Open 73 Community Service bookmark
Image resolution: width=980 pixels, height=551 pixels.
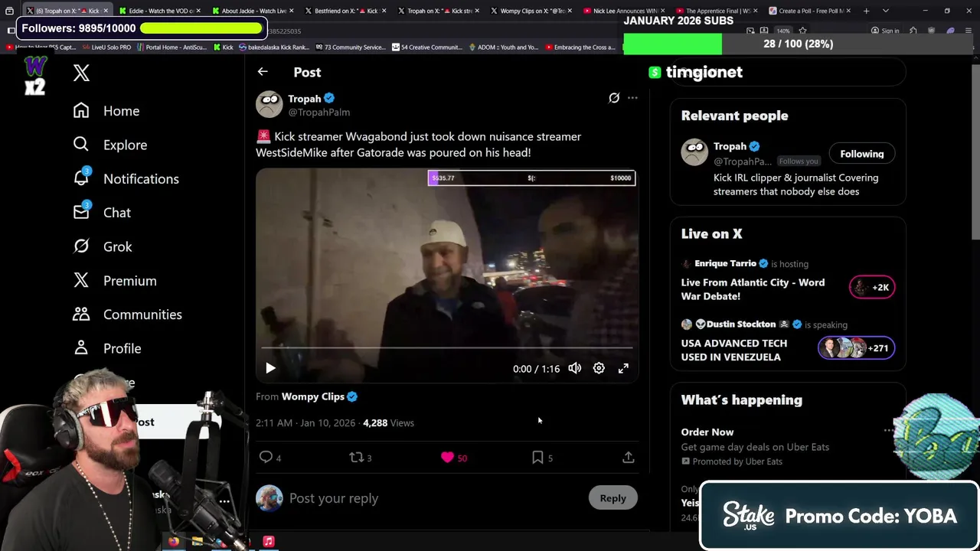(349, 47)
